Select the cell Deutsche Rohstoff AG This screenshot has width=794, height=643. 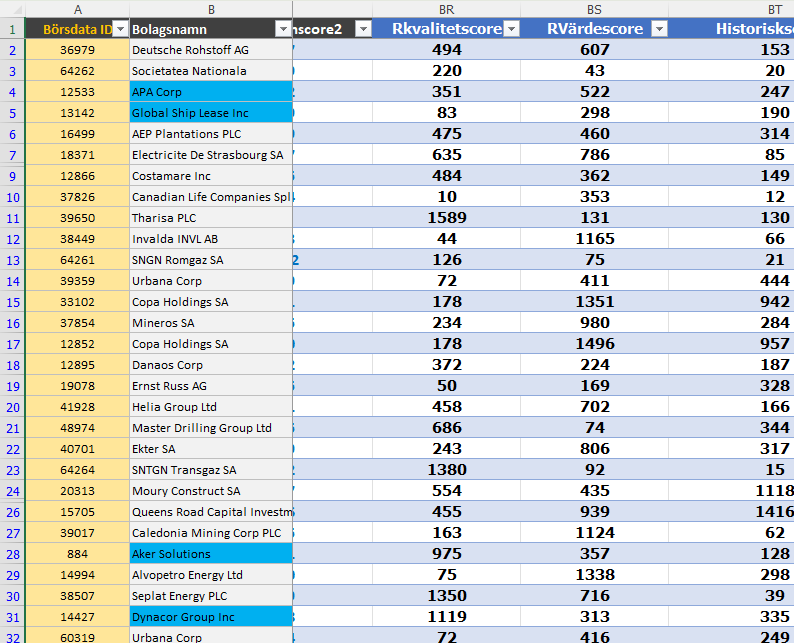pos(211,50)
